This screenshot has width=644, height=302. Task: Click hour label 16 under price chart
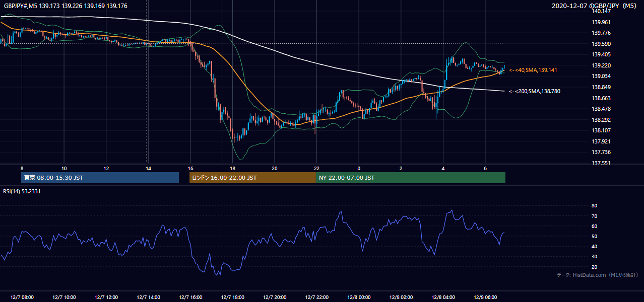click(x=190, y=168)
